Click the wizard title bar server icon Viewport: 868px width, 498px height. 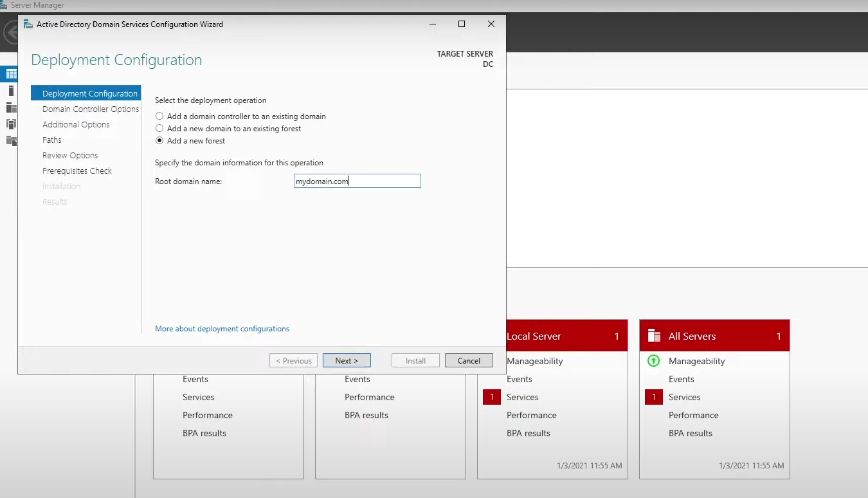coord(28,24)
